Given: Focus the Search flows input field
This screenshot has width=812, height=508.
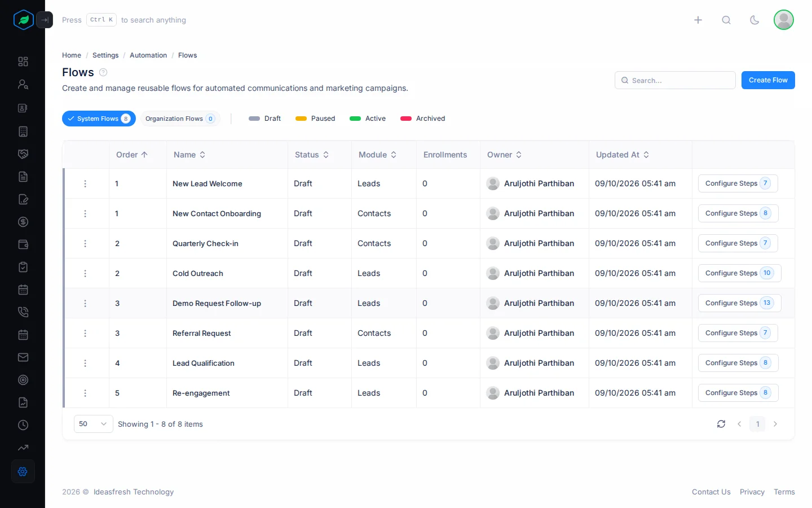Looking at the screenshot, I should (x=675, y=80).
